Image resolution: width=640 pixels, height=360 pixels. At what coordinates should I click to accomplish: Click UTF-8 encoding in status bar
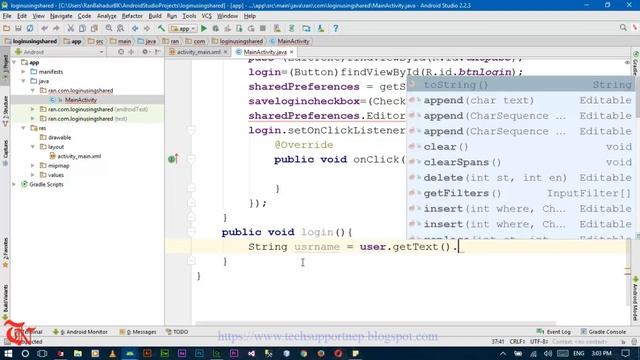[x=539, y=342]
